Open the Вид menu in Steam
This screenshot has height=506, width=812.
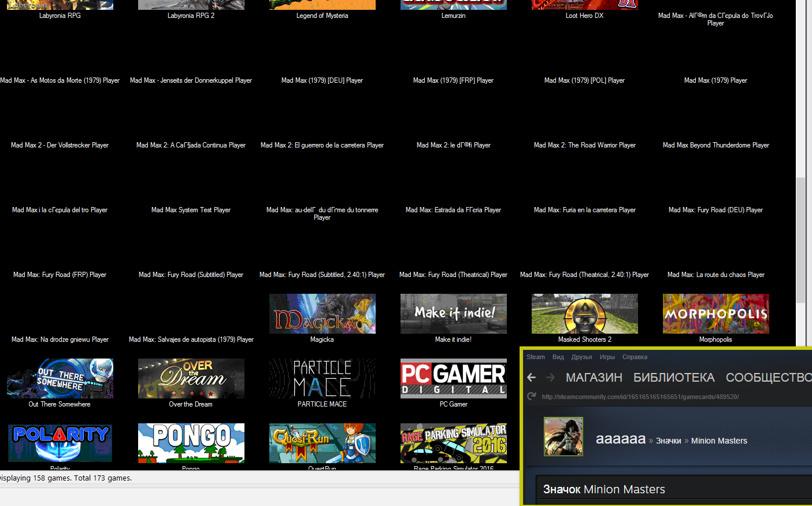click(558, 357)
